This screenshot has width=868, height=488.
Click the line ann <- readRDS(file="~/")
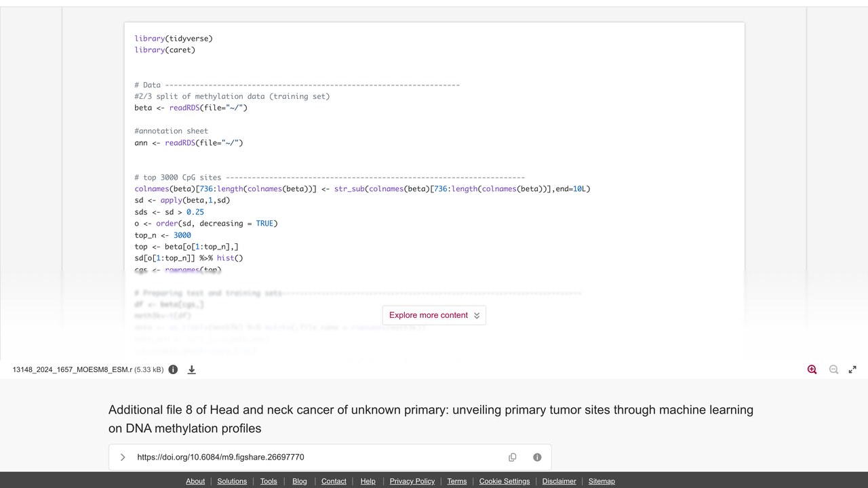pos(189,143)
